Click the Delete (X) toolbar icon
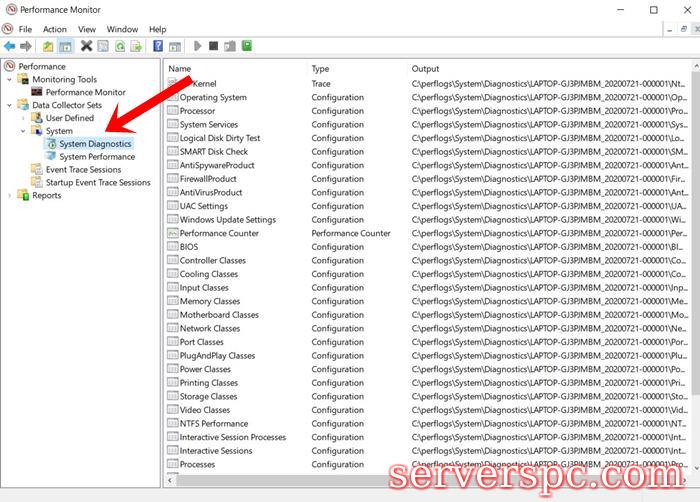 tap(86, 46)
